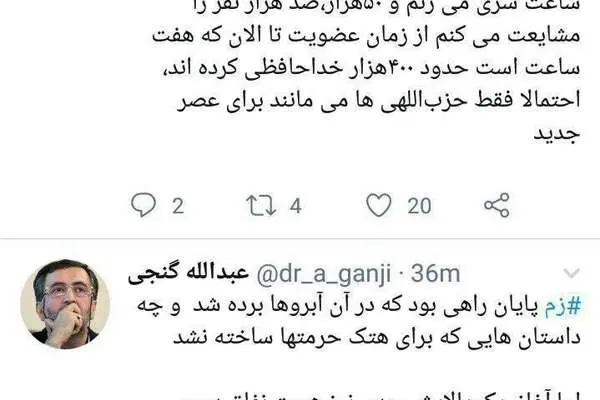The image size is (600, 400).
Task: Click the retweet count 4
Action: tap(295, 206)
